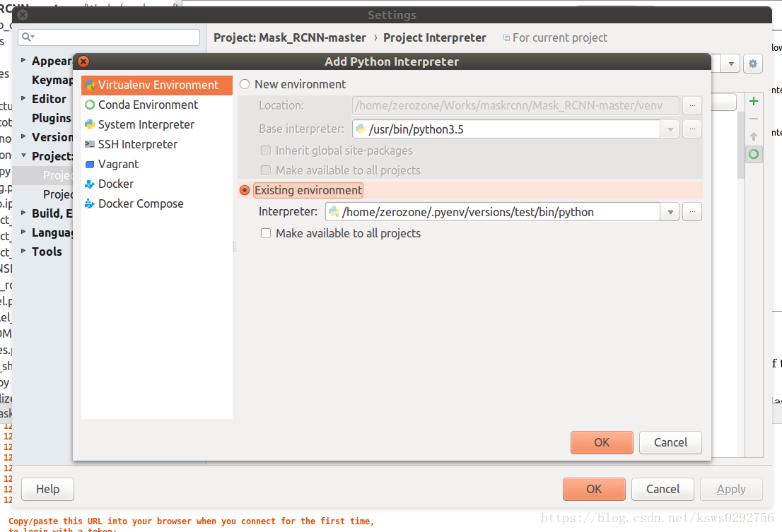Toggle Inherit global site-packages checkbox
The image size is (782, 532).
[x=266, y=150]
